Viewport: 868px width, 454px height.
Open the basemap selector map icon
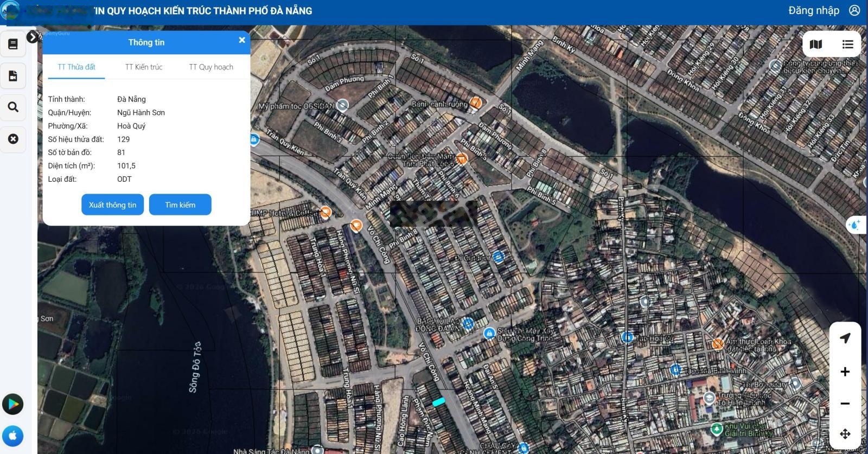(816, 44)
